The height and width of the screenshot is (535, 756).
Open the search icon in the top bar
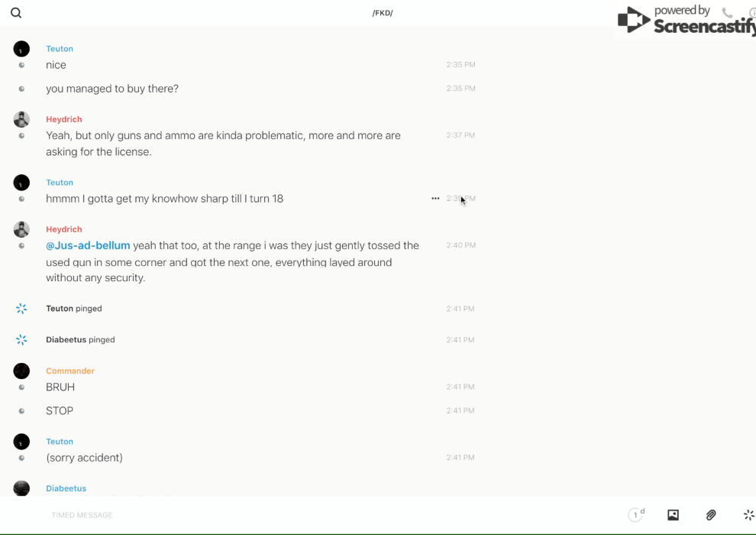click(x=16, y=13)
